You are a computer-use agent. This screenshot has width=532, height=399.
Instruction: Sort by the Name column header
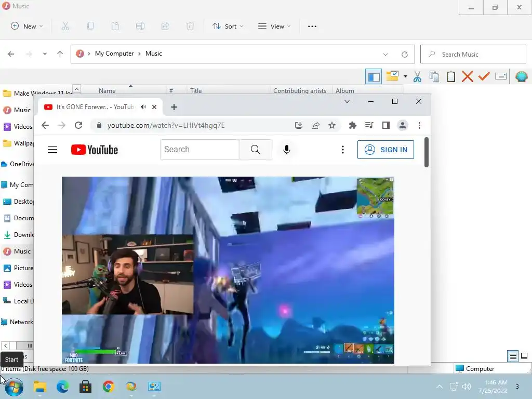click(x=107, y=90)
